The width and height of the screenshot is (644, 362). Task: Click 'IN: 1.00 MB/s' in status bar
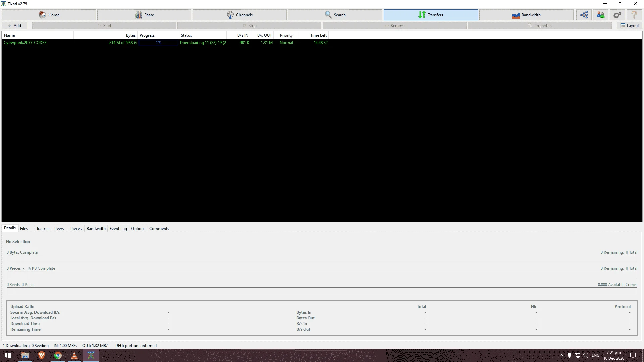65,346
